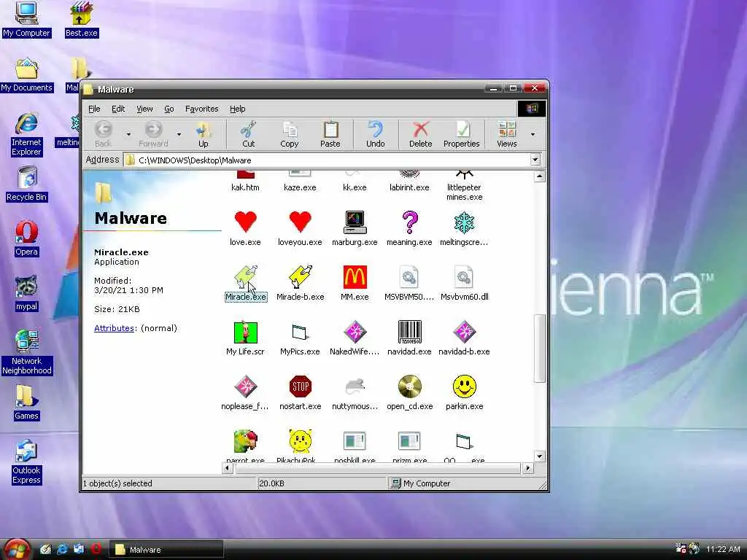Open the File menu
This screenshot has width=747, height=560.
94,109
